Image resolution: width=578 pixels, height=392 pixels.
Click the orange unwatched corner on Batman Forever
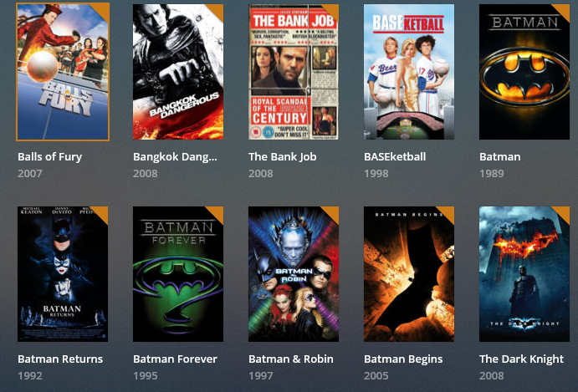click(217, 213)
